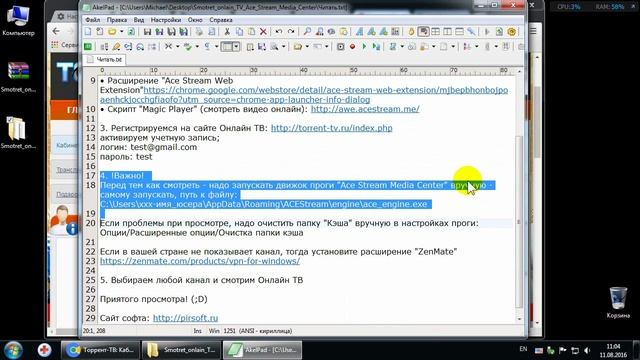Expand the dropdown beside green checkmark
Viewport: 640px width, 360px height.
coord(197,47)
